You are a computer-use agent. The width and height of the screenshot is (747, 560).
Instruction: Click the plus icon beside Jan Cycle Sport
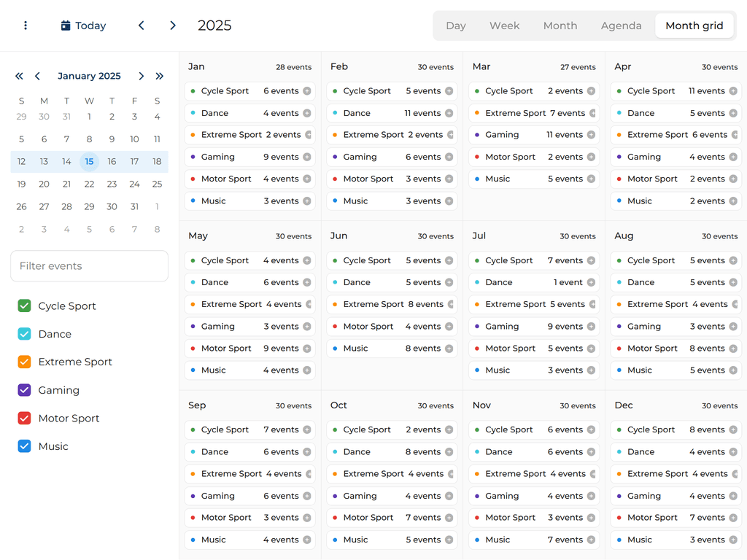point(307,91)
